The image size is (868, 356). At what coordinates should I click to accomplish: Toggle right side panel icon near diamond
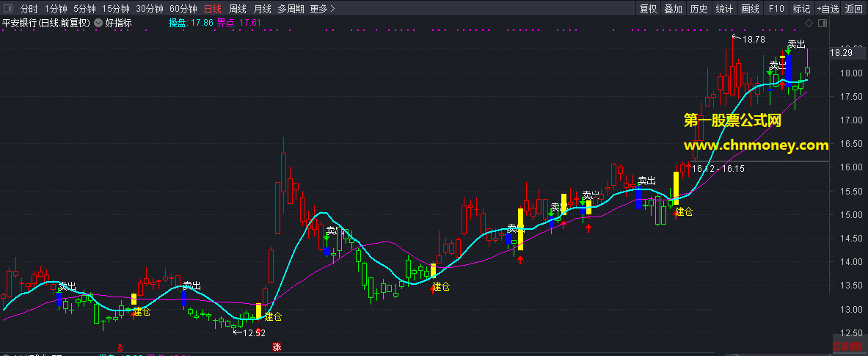[x=822, y=23]
